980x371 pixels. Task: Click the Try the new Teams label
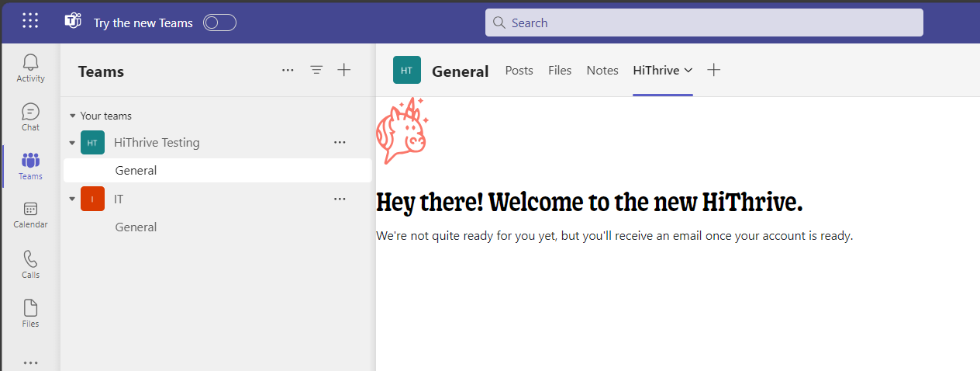[x=143, y=23]
